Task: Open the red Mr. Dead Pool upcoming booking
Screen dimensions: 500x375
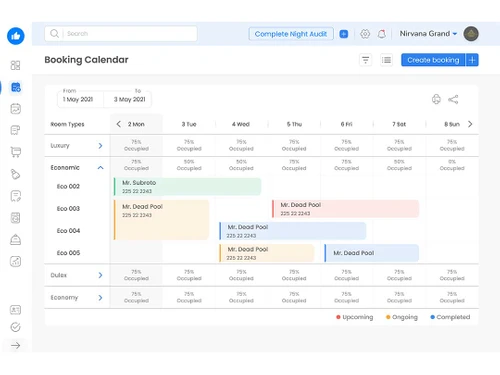Action: tap(345, 209)
